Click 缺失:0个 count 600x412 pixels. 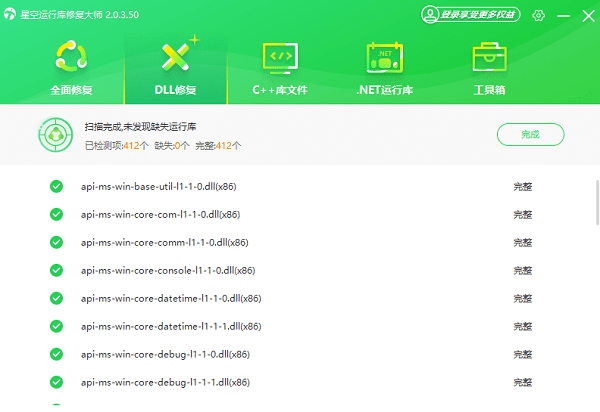[172, 145]
